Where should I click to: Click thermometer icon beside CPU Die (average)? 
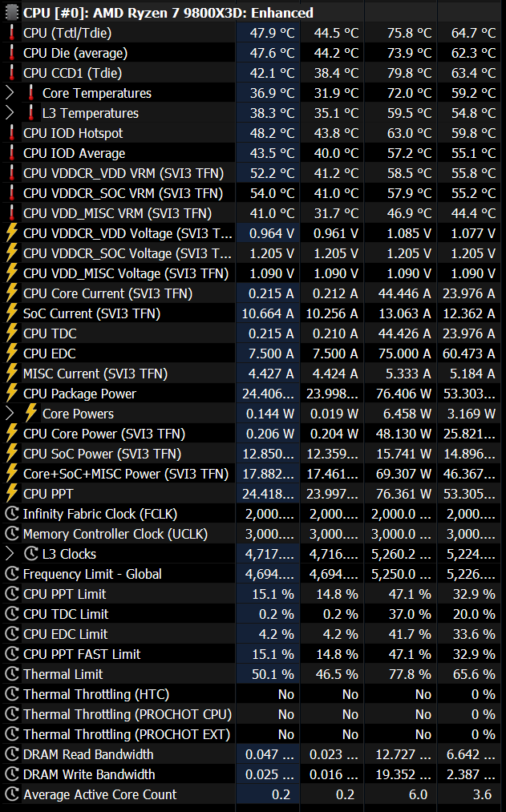pos(11,53)
